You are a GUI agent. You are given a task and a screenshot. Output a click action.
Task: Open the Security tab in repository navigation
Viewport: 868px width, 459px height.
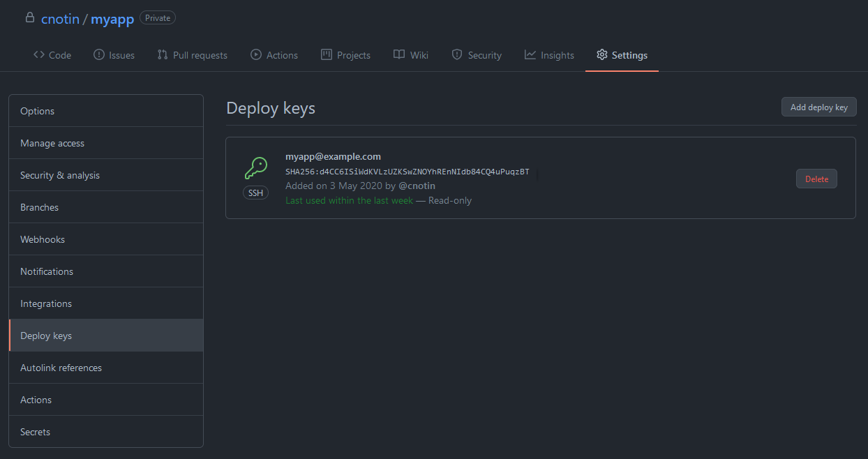coord(477,55)
